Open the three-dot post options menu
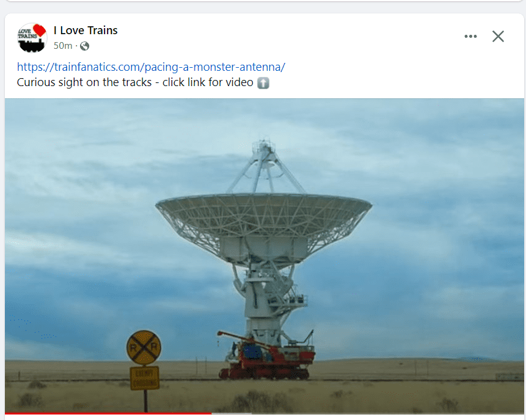 click(470, 36)
